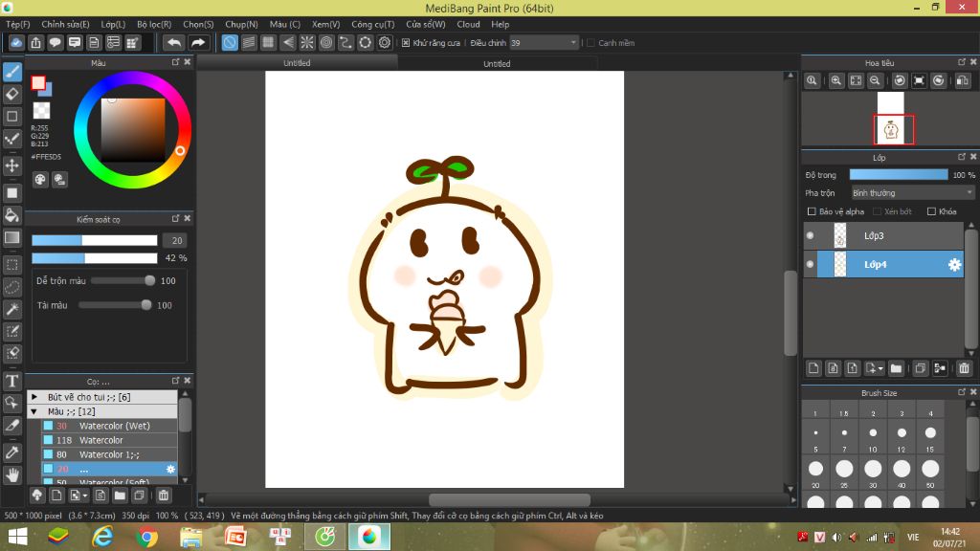Delete brush with trash icon in brush panel
980x551 pixels.
coord(164,496)
